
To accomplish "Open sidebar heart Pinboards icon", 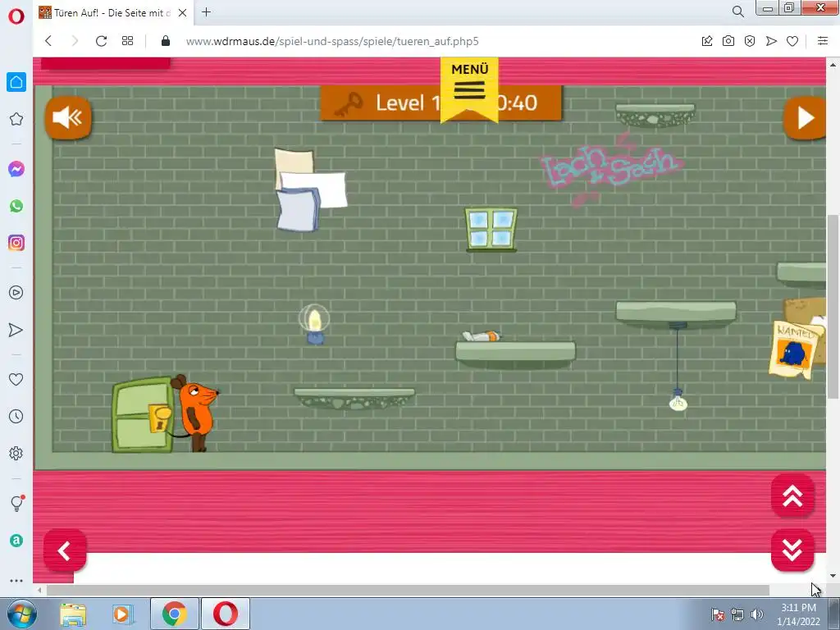I will 16,379.
